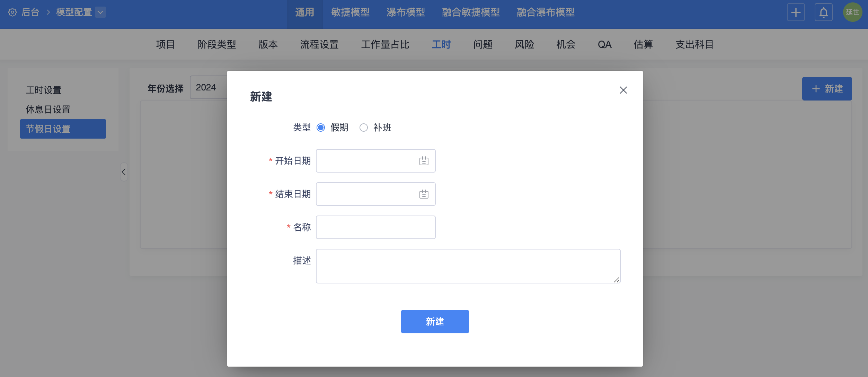
Task: Click the plus icon in top bar
Action: coord(796,12)
